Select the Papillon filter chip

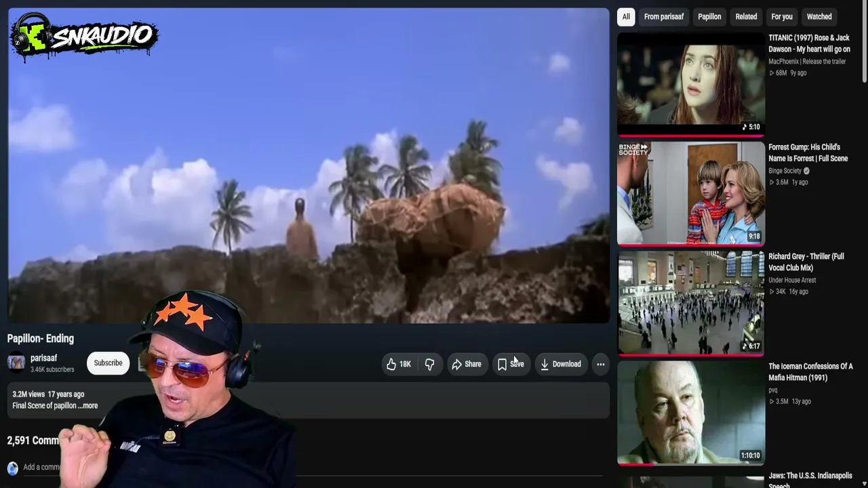709,16
